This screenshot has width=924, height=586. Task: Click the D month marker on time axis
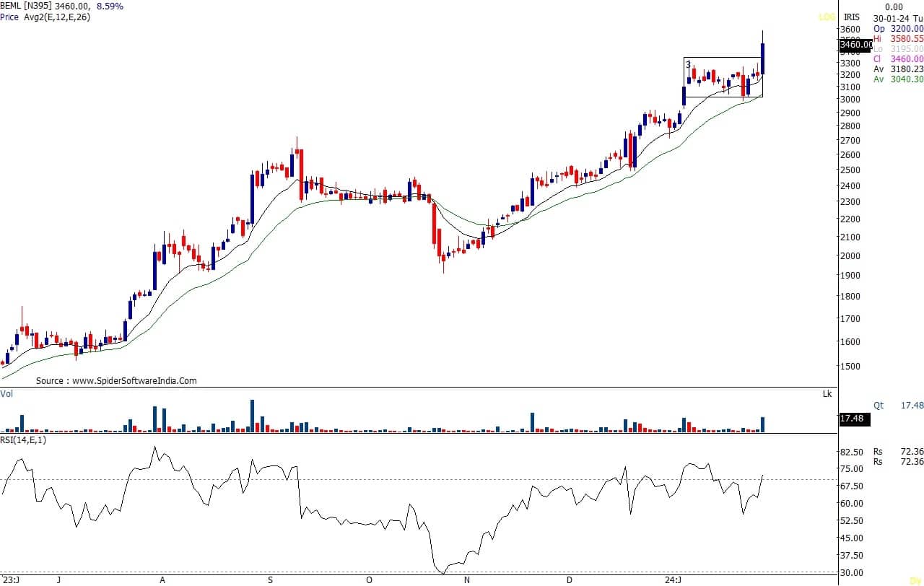click(x=570, y=580)
